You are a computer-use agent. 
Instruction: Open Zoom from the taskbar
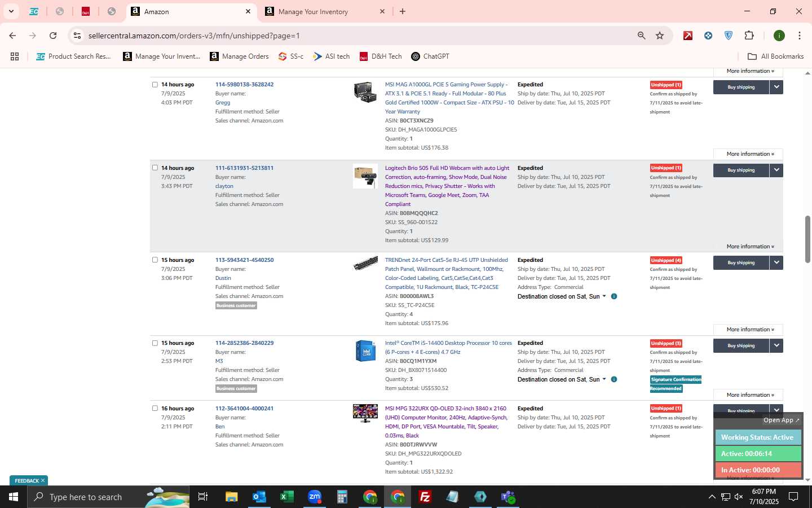click(x=314, y=497)
